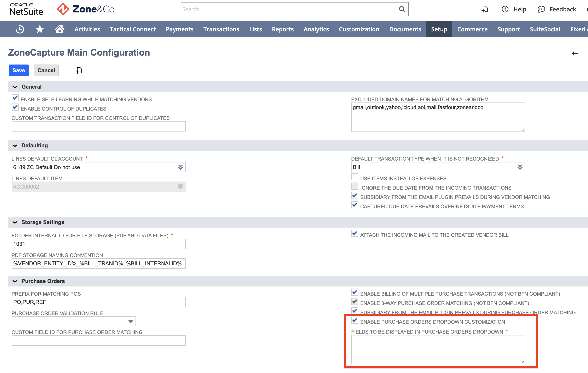The height and width of the screenshot is (373, 588).
Task: Open the Reports menu
Action: pyautogui.click(x=283, y=29)
